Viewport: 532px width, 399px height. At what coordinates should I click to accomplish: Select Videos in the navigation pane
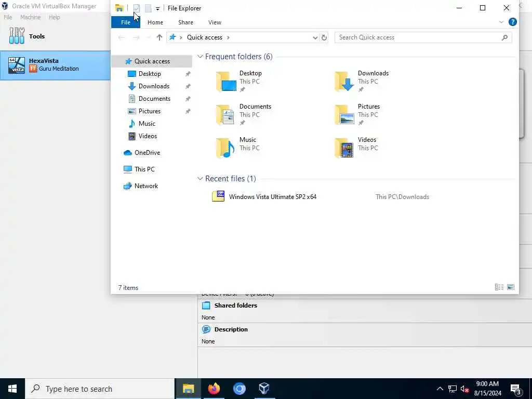148,136
